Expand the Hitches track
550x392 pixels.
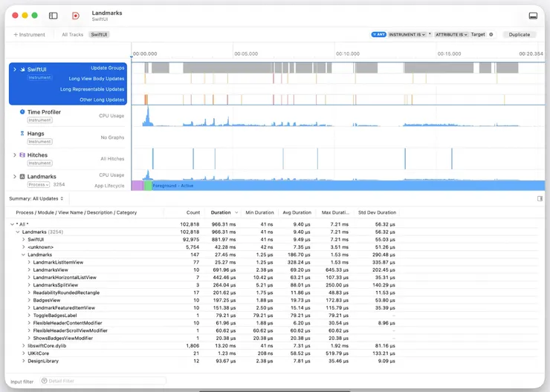(14, 155)
